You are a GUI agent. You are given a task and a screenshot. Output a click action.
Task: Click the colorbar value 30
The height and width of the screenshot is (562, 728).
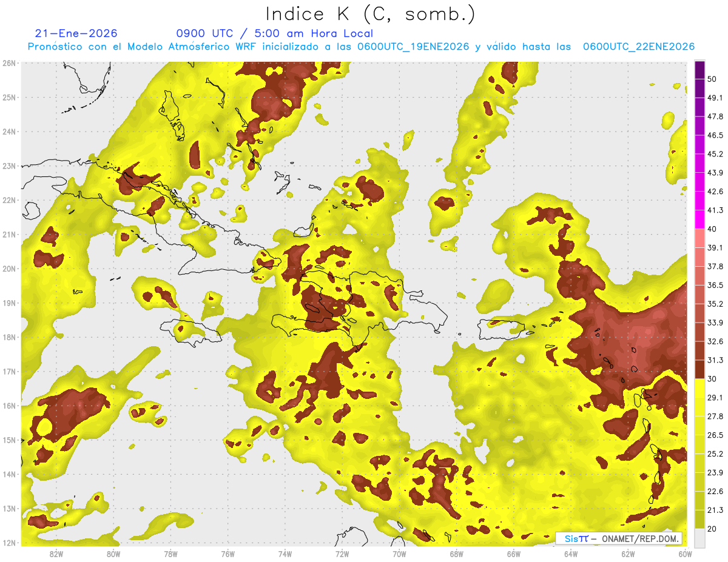[x=712, y=379]
